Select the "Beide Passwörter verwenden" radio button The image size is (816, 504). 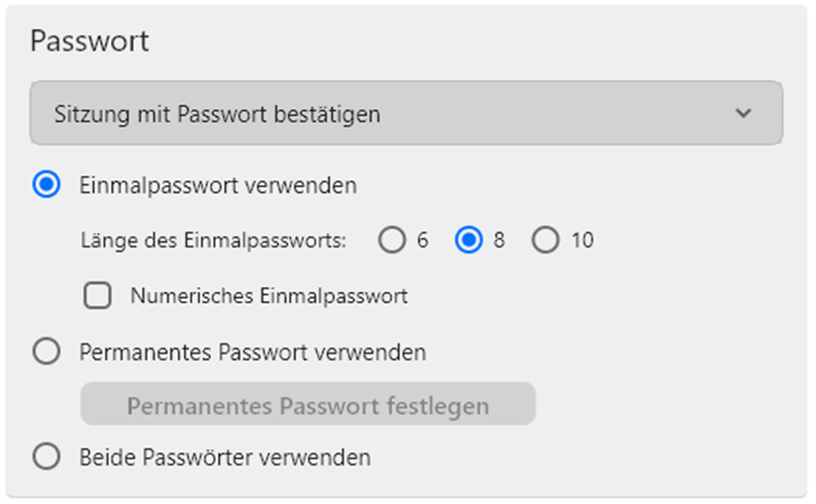point(47,457)
